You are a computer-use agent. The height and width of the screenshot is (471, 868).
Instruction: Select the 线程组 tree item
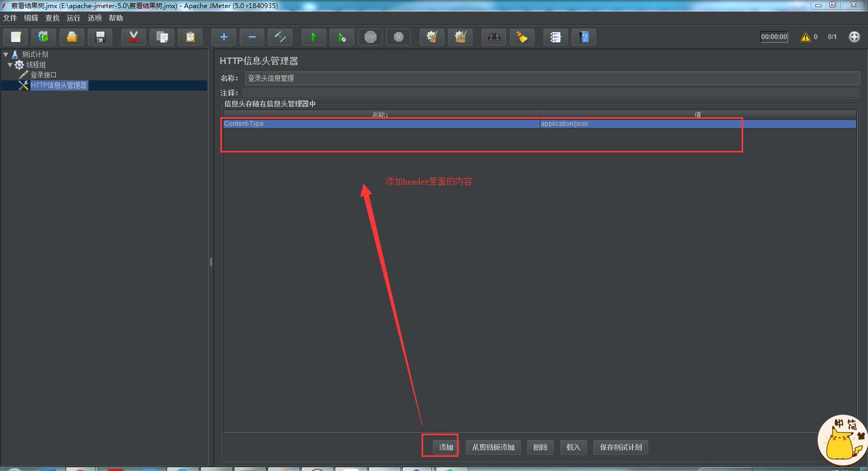(36, 65)
